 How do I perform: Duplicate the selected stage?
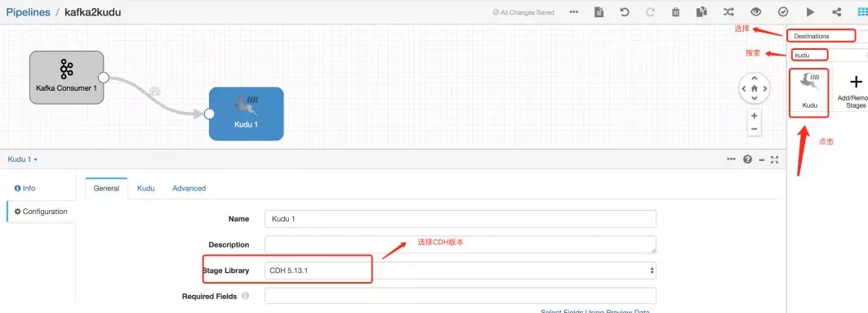coord(702,11)
